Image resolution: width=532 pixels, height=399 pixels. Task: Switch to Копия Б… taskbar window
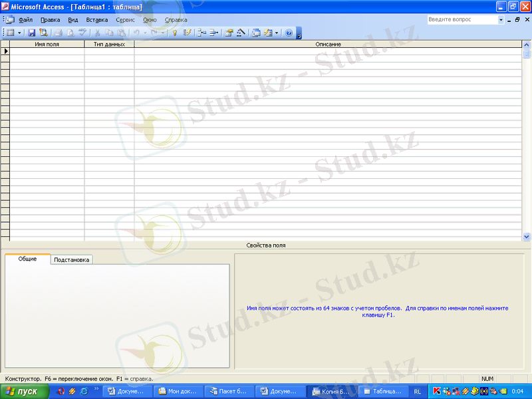pos(331,392)
